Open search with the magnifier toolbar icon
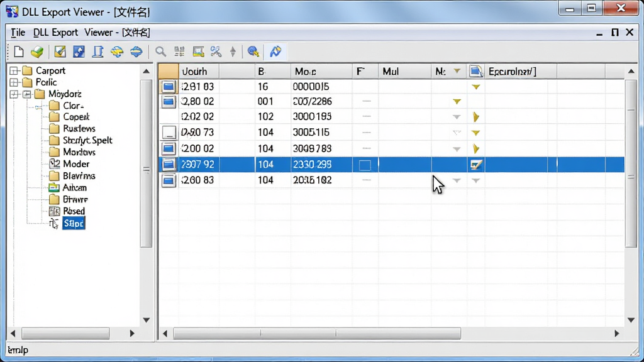The width and height of the screenshot is (644, 362). 160,52
